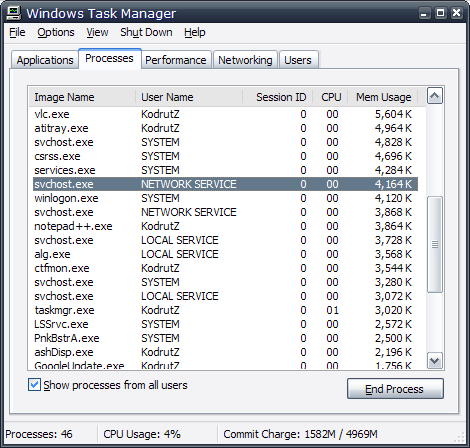The image size is (470, 448).
Task: Toggle Show processes from all users
Action: pyautogui.click(x=34, y=385)
